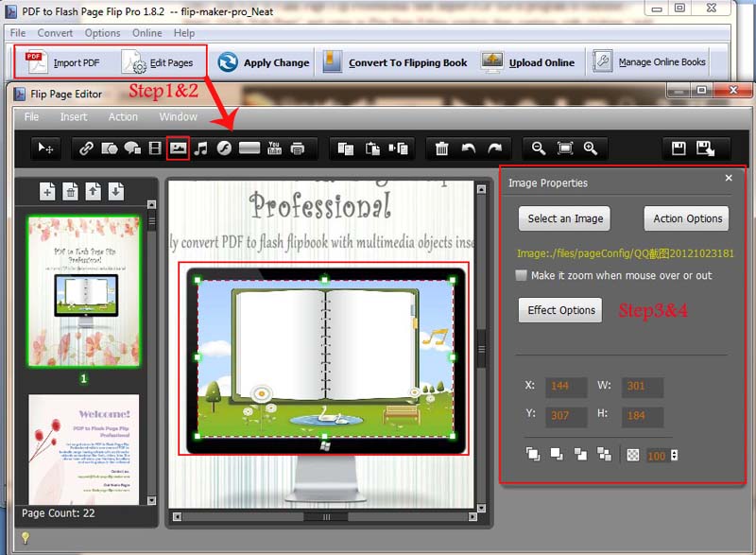Zoom out of the page canvas
This screenshot has height=555, width=756.
pos(539,148)
